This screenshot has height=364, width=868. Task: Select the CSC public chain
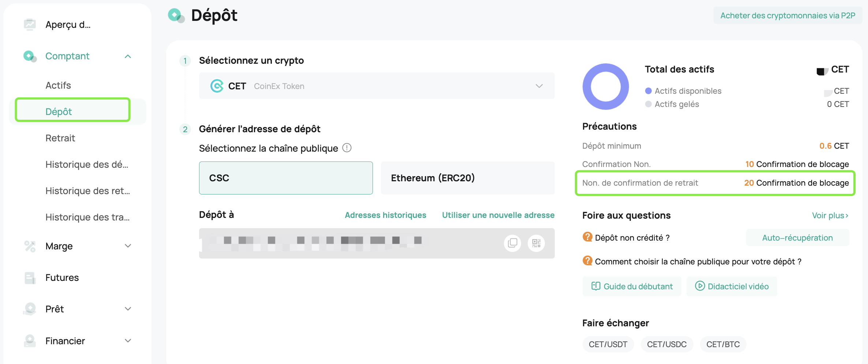(x=286, y=178)
